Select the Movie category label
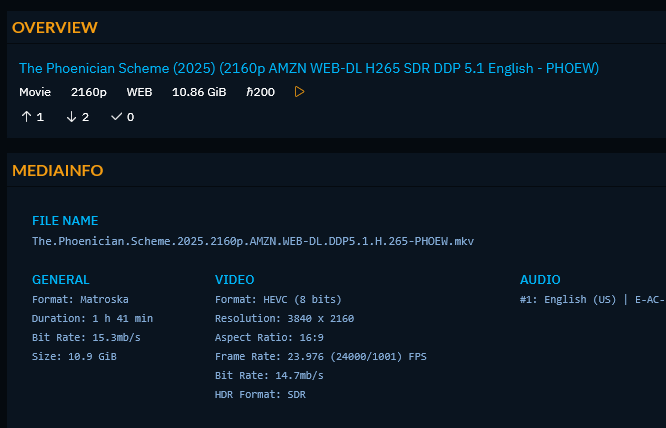Image resolution: width=666 pixels, height=428 pixels. coord(35,92)
